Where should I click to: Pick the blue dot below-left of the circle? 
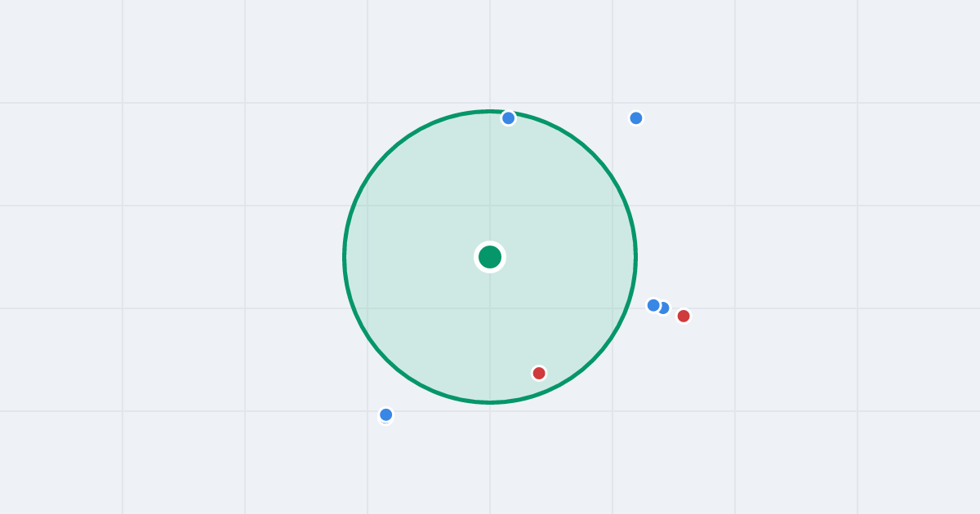click(386, 414)
